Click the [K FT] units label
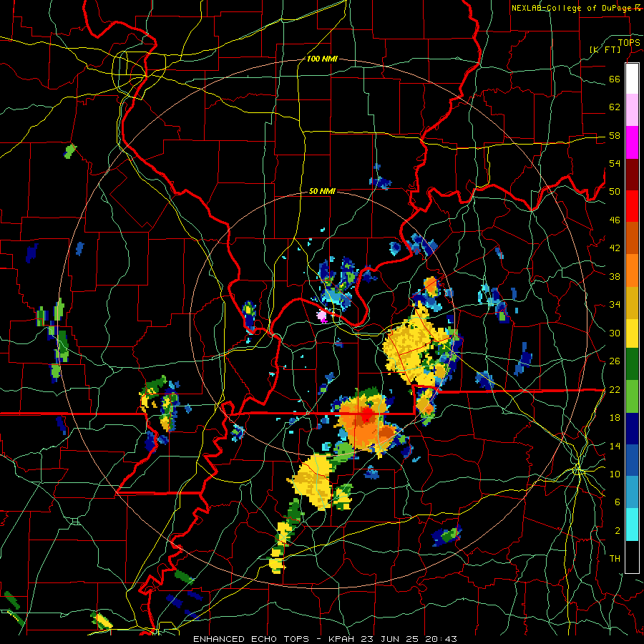Screen dimensions: 644x644 pyautogui.click(x=605, y=49)
